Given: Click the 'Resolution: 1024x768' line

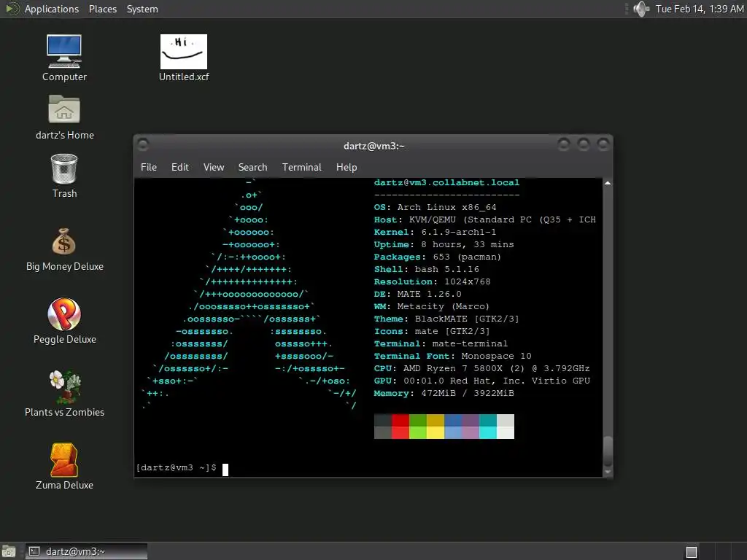Looking at the screenshot, I should pos(432,281).
